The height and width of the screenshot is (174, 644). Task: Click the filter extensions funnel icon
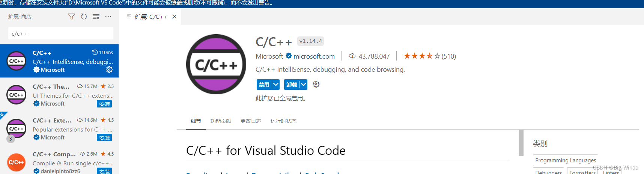coord(71,17)
